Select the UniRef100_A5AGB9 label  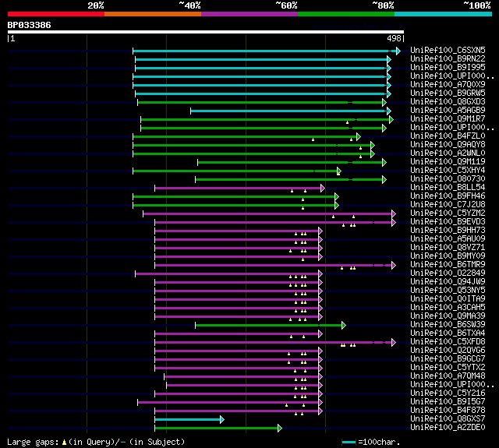click(448, 110)
